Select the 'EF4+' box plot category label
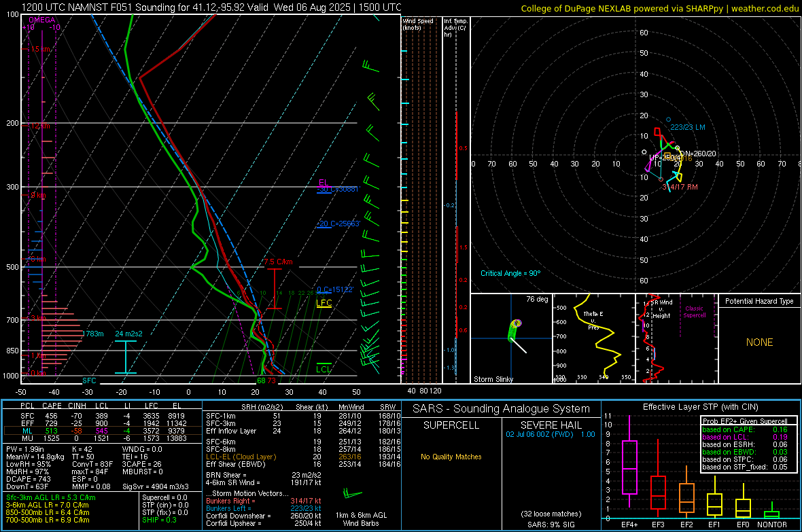802x532 pixels. click(629, 525)
